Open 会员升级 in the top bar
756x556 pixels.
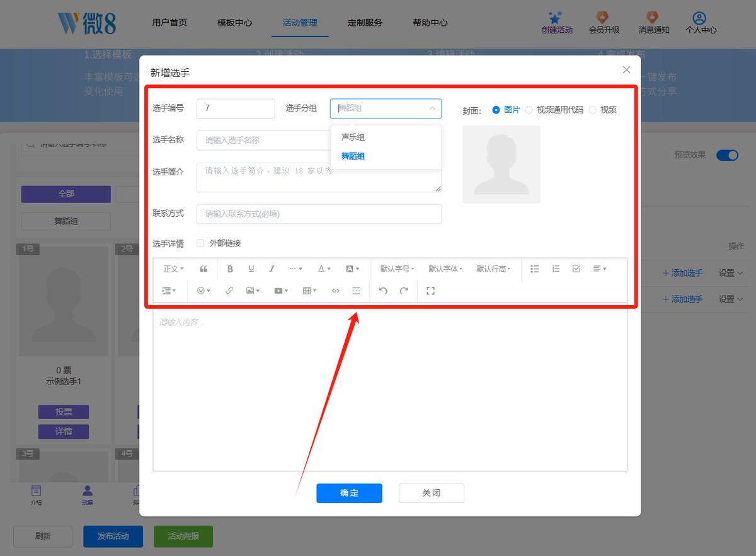(x=604, y=23)
